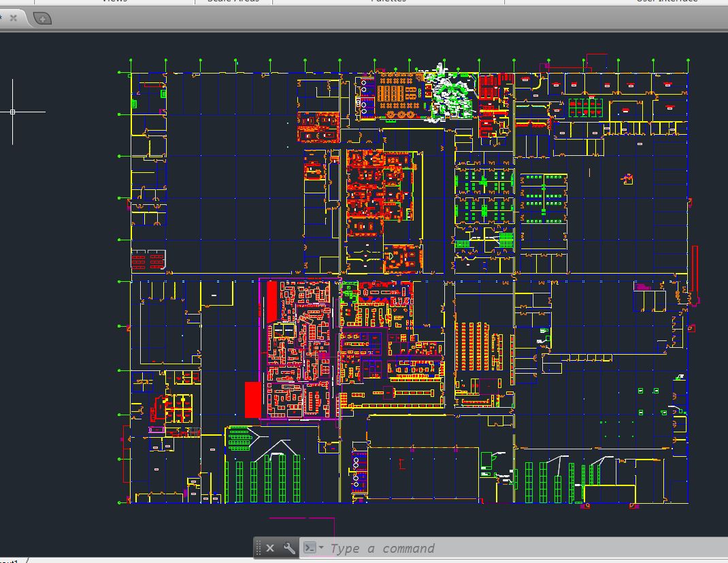Click the small X on the drawing file tab
Screen dimensions: 728x563
click(13, 18)
